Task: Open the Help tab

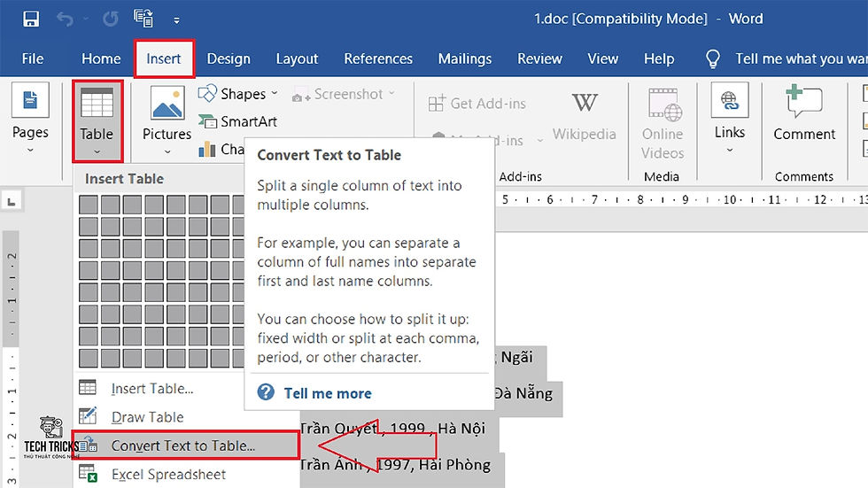Action: coord(659,58)
